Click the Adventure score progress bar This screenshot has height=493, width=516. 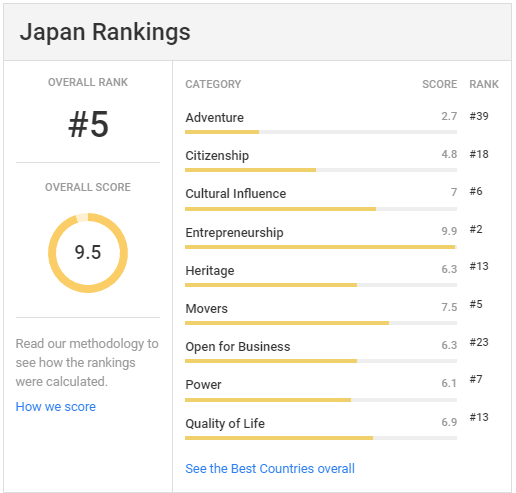coord(321,132)
